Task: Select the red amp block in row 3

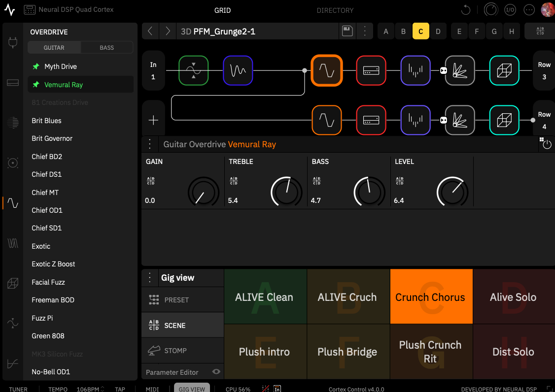Action: (371, 70)
